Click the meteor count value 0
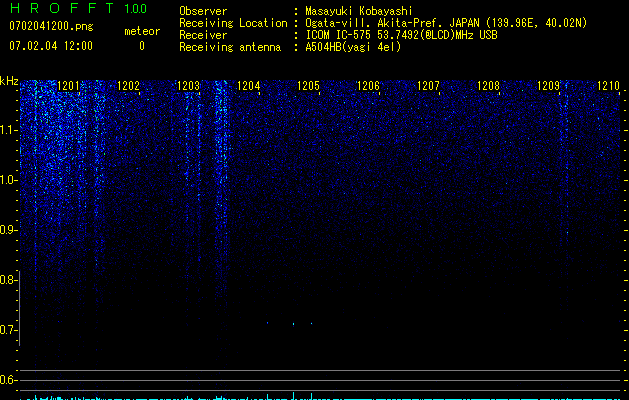Screen dimensions: 629x400 [142, 46]
